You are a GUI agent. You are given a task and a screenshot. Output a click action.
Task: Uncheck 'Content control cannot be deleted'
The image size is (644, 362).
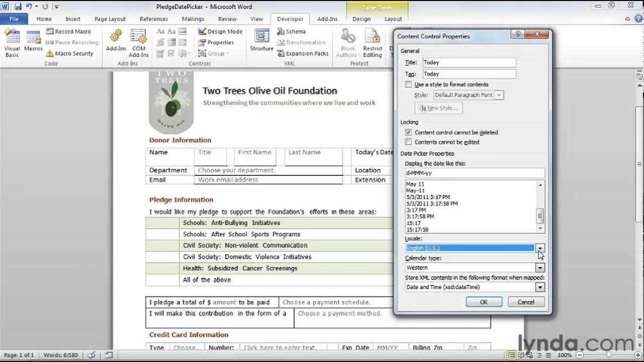click(409, 132)
